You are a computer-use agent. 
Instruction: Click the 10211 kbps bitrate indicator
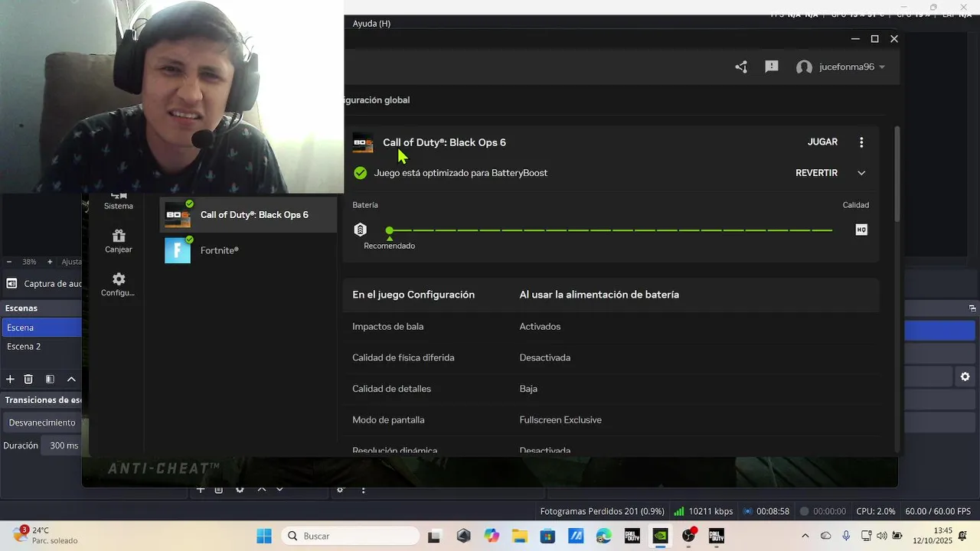coord(704,511)
